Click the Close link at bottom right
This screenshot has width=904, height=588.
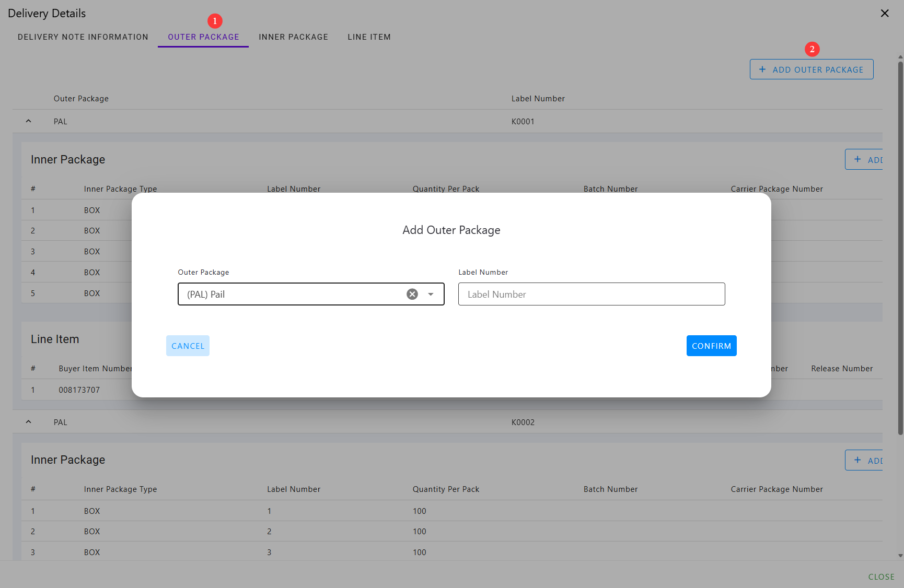[x=881, y=577]
